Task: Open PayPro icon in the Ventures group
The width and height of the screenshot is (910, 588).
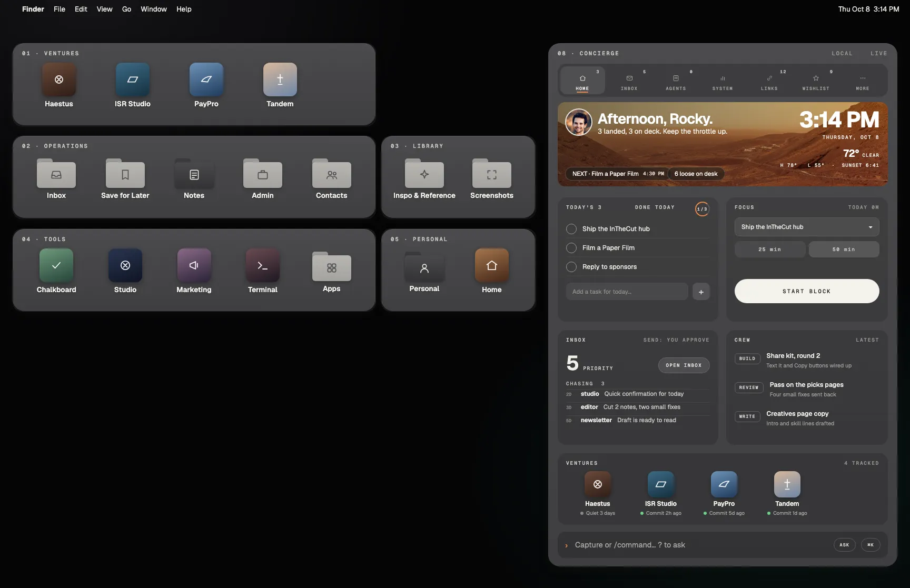Action: [206, 79]
